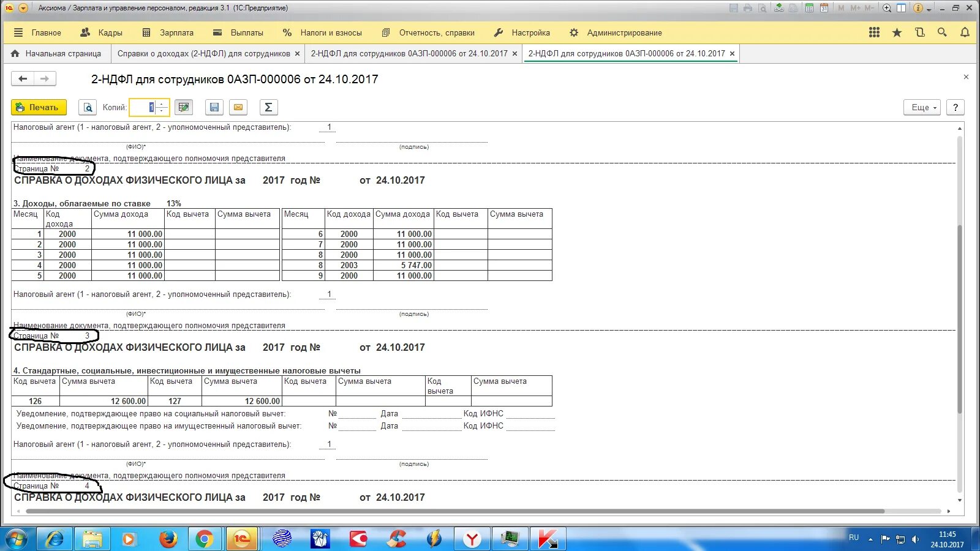The width and height of the screenshot is (980, 551).
Task: Open the functions menu grid icon
Action: pyautogui.click(x=874, y=32)
